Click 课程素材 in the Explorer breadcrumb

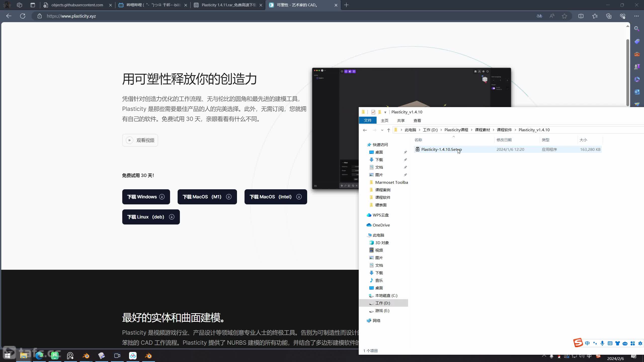(x=482, y=130)
